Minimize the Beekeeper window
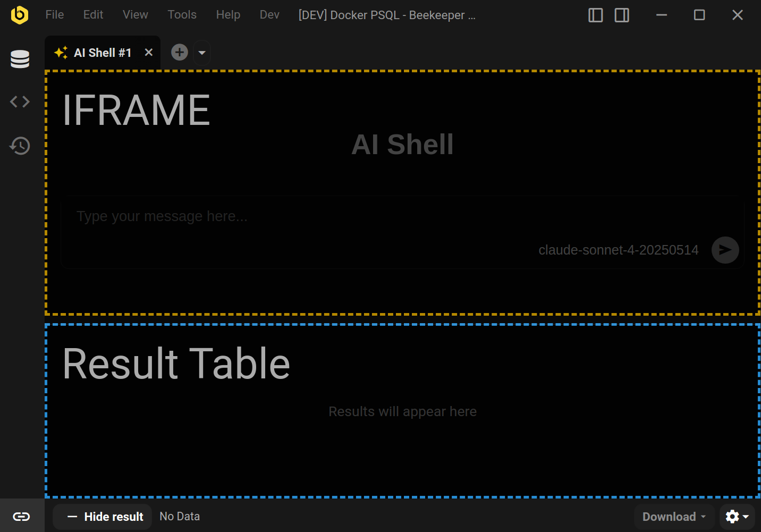 [662, 15]
